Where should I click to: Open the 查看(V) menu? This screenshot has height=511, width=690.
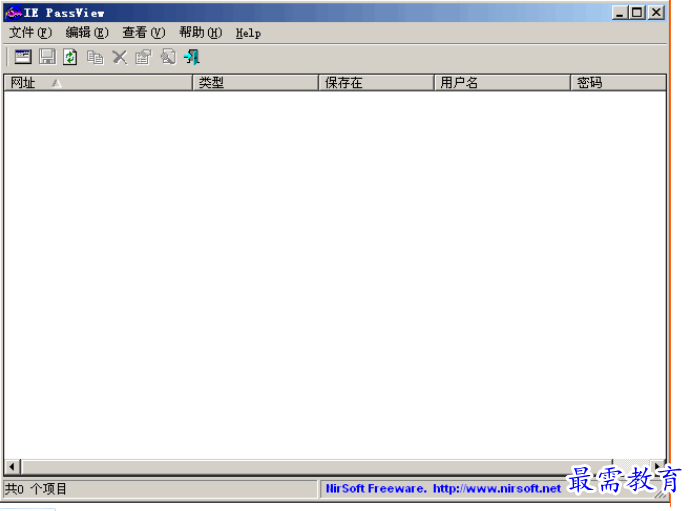[x=143, y=33]
